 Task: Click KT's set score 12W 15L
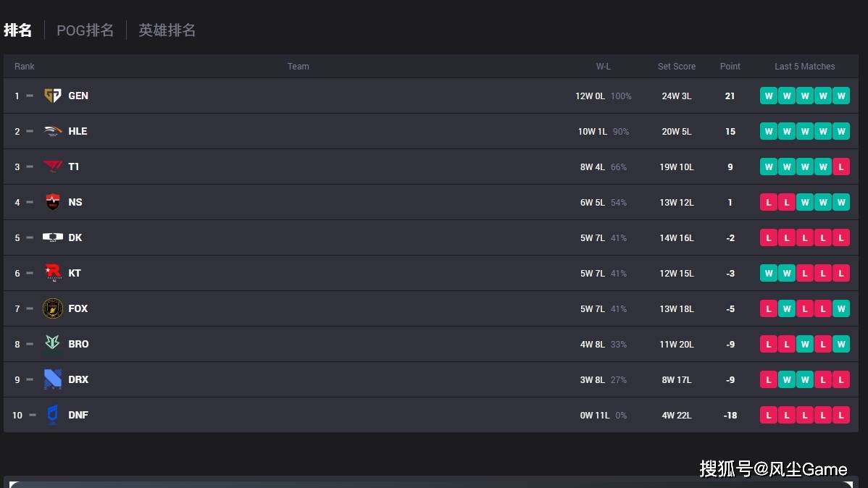677,273
